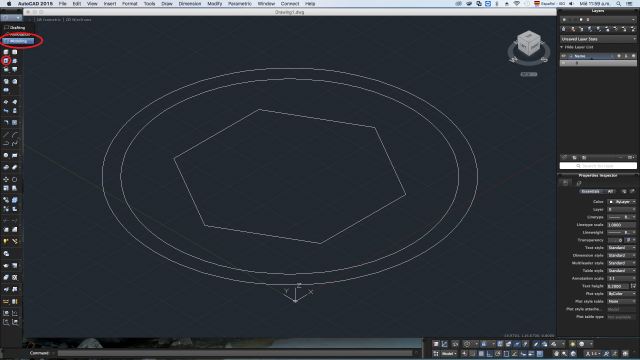The width and height of the screenshot is (640, 360).
Task: Click the Search for layer field
Action: pyautogui.click(x=598, y=166)
